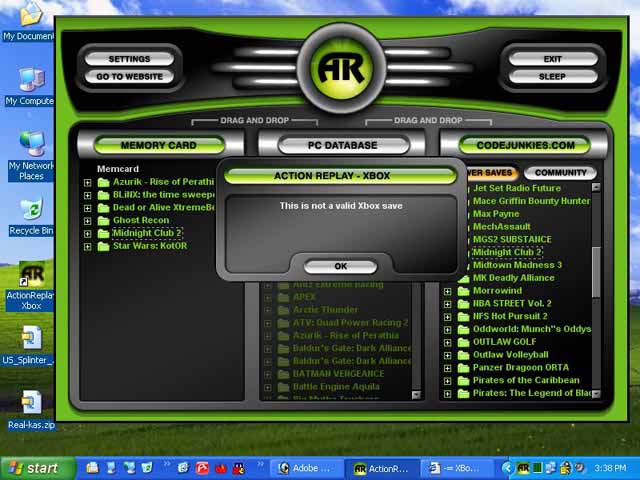Switch to the PC DATABASE tab
The image size is (640, 480).
(x=342, y=145)
